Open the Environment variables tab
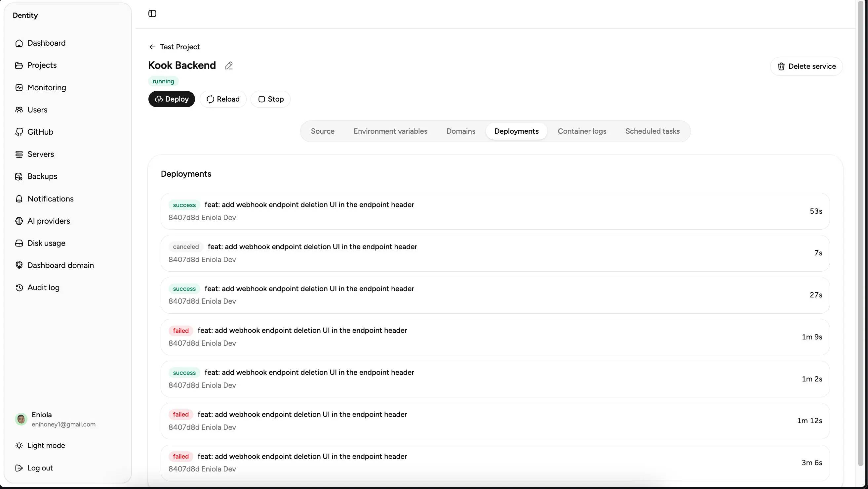 390,131
